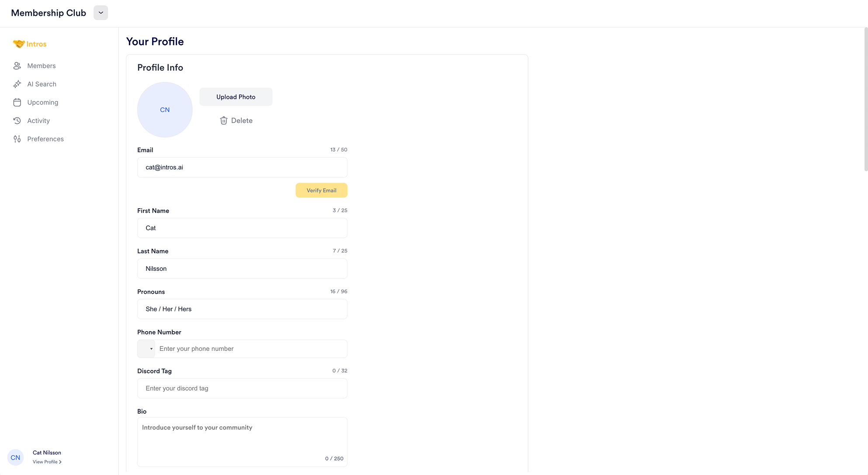Click into the Bio text area
Viewport: 868px width, 475px height.
click(242, 442)
